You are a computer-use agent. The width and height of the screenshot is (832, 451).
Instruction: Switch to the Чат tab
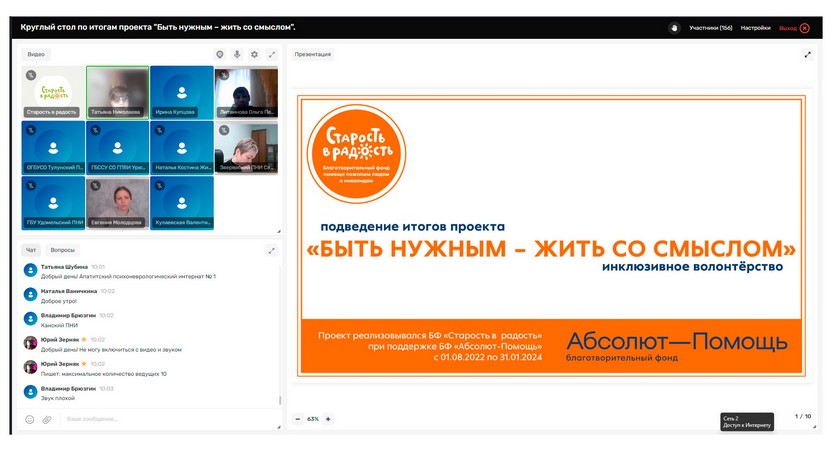tap(31, 249)
